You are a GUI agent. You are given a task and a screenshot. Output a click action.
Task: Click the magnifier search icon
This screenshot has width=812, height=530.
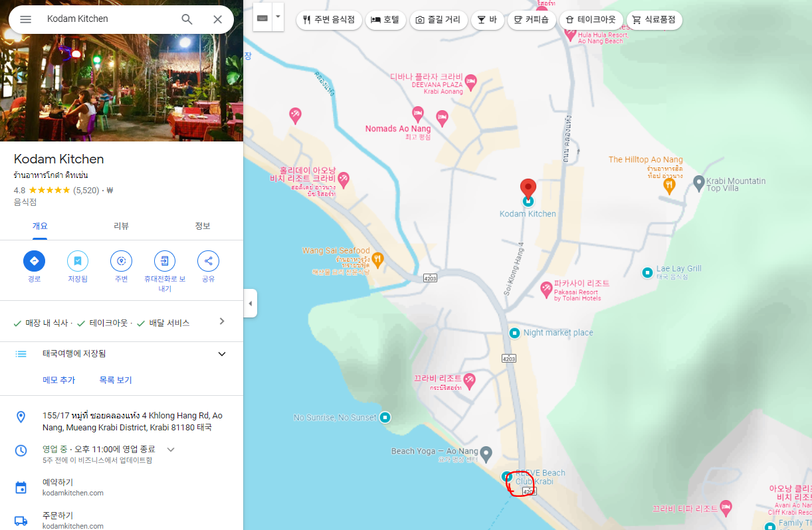(x=187, y=19)
